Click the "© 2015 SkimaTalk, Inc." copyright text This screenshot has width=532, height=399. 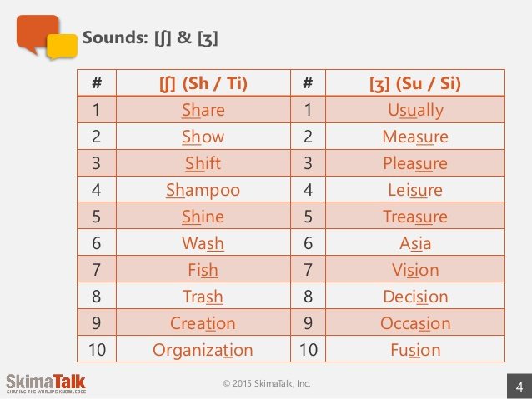[266, 383]
